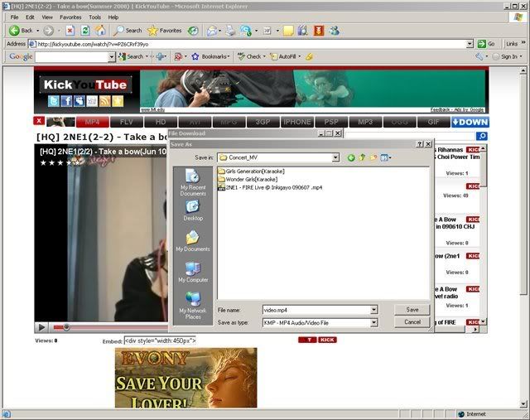
Task: Click the KickYouTube Facebook icon
Action: (x=66, y=101)
